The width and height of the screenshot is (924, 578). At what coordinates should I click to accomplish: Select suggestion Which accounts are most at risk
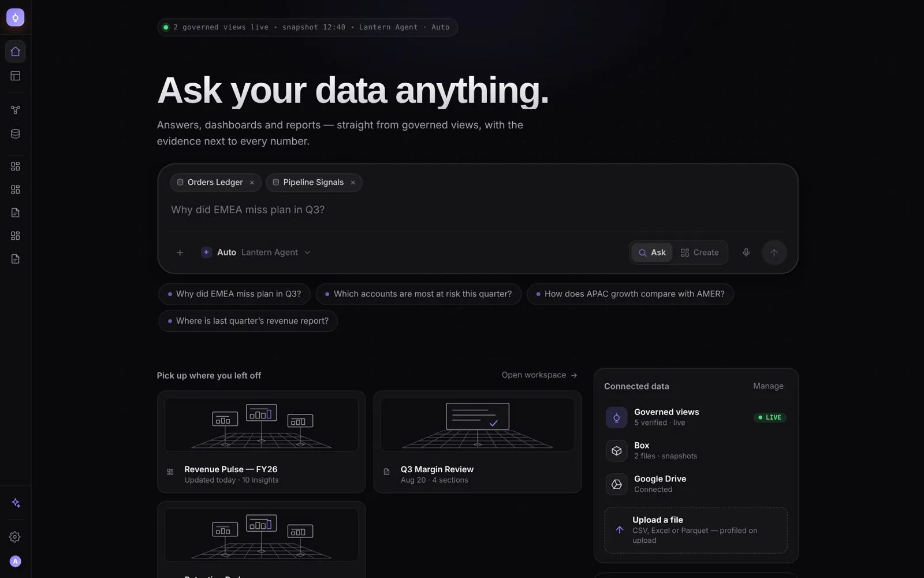point(418,294)
